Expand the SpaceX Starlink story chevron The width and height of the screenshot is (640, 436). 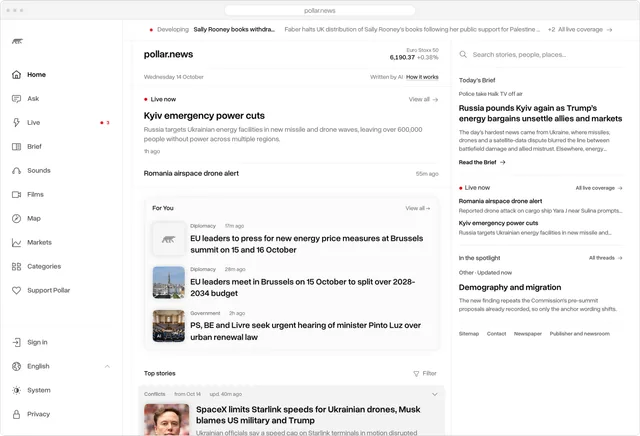coord(435,394)
